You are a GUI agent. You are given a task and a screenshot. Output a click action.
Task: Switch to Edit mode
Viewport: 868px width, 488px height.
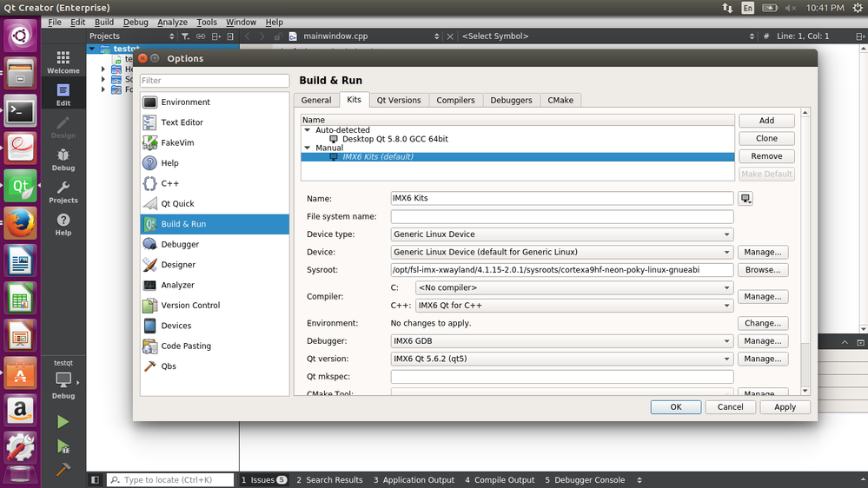(x=63, y=95)
